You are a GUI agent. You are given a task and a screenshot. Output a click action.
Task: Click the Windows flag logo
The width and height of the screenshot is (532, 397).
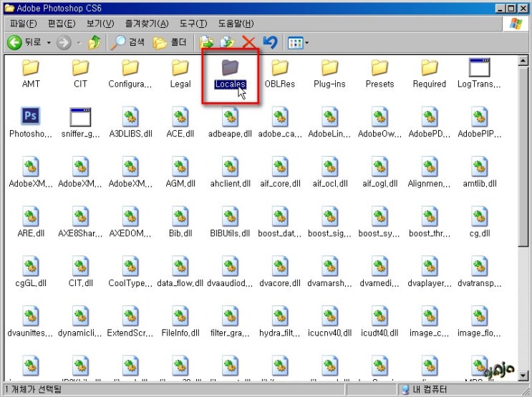(516, 24)
